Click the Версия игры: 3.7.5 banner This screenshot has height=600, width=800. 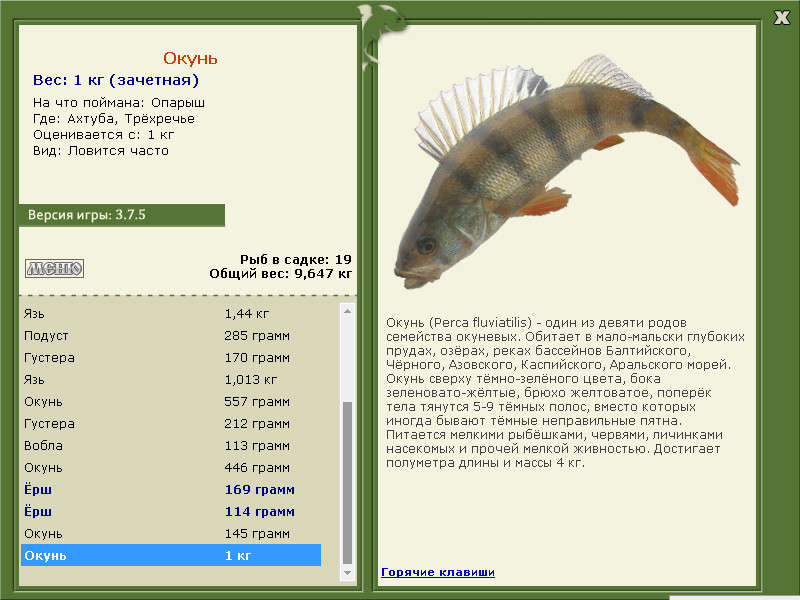click(x=122, y=215)
